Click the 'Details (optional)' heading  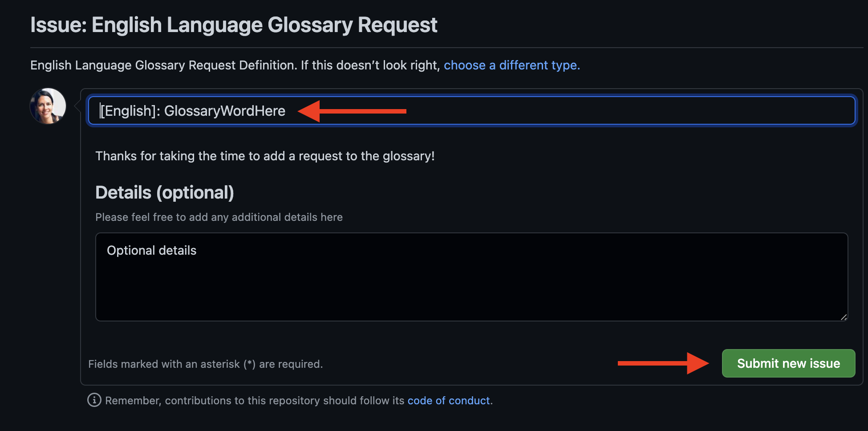(x=164, y=192)
